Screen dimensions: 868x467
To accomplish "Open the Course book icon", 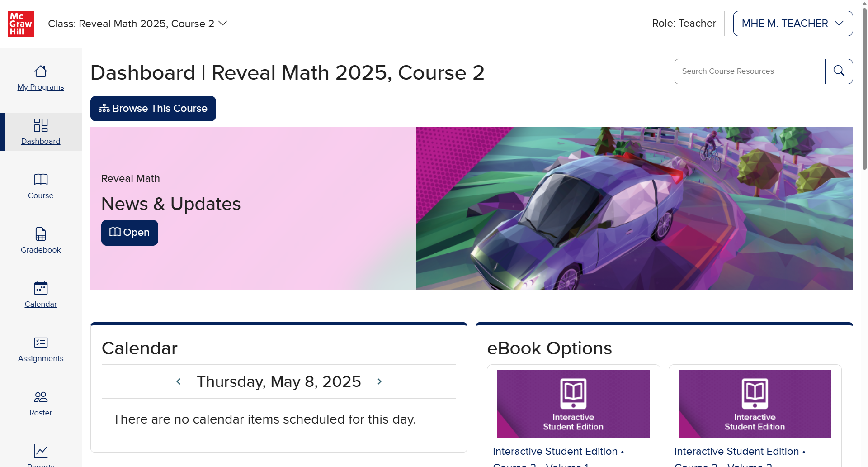I will coord(41,180).
